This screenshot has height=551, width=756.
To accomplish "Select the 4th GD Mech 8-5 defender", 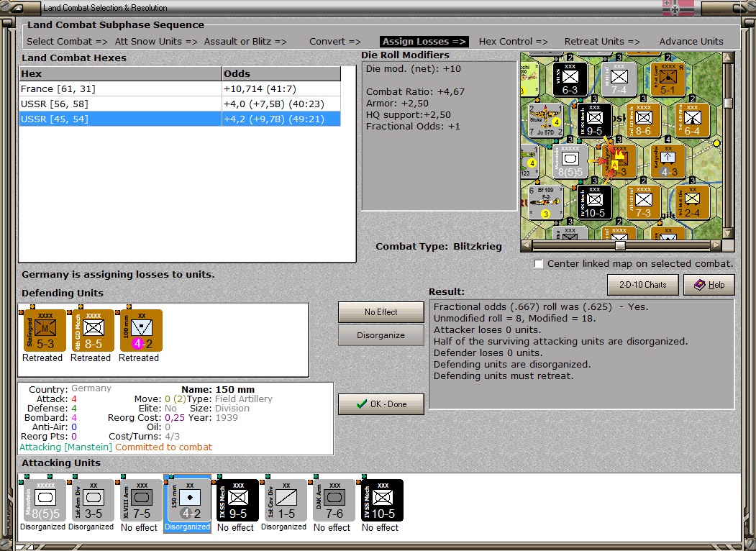I will pos(93,331).
